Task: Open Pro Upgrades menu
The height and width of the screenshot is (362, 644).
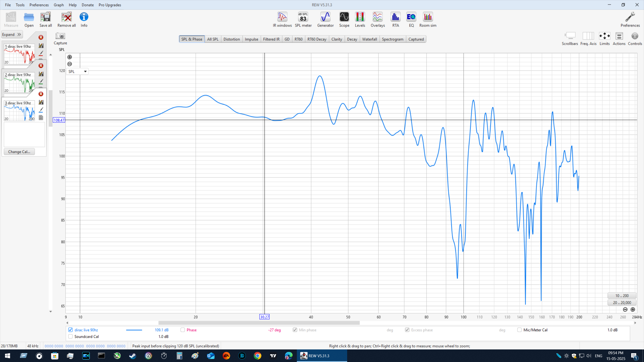Action: (x=110, y=5)
